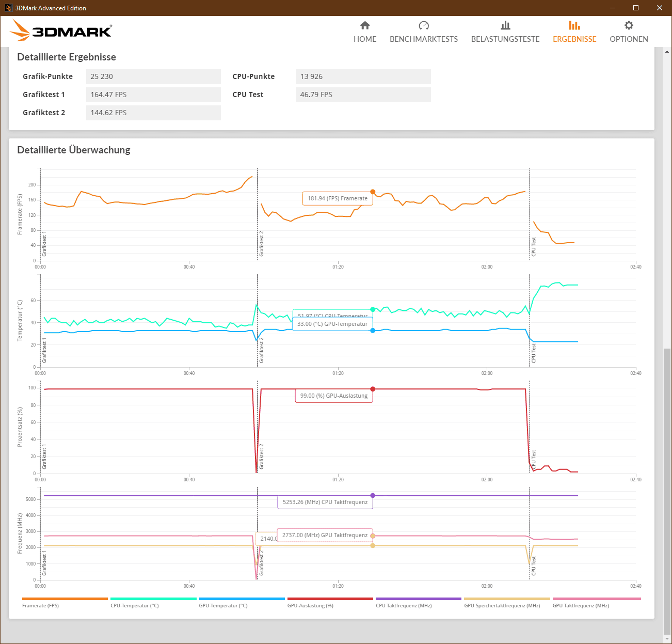Image resolution: width=672 pixels, height=644 pixels.
Task: Toggle CPU Taktfrequenz (MHz) legend series
Action: [x=419, y=603]
